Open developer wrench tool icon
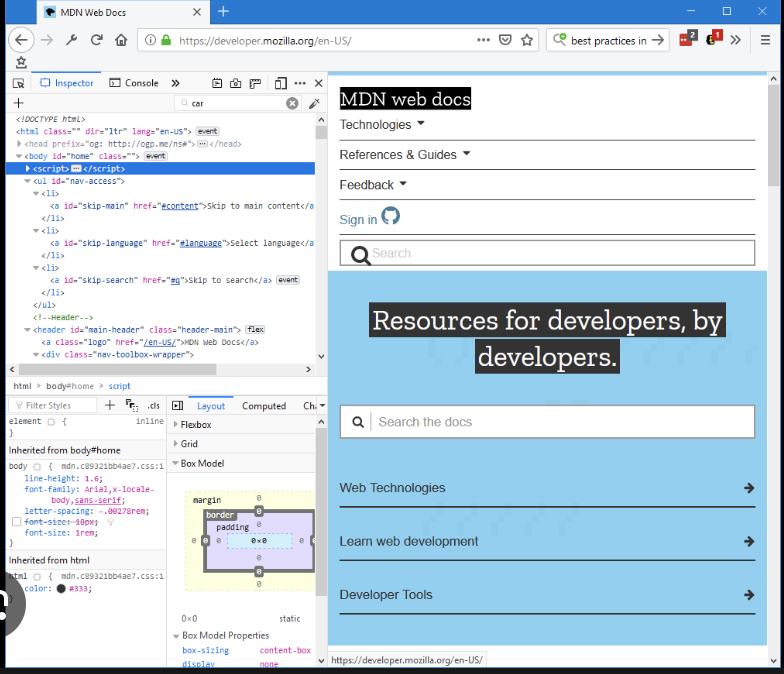Image resolution: width=784 pixels, height=674 pixels. pyautogui.click(x=72, y=40)
